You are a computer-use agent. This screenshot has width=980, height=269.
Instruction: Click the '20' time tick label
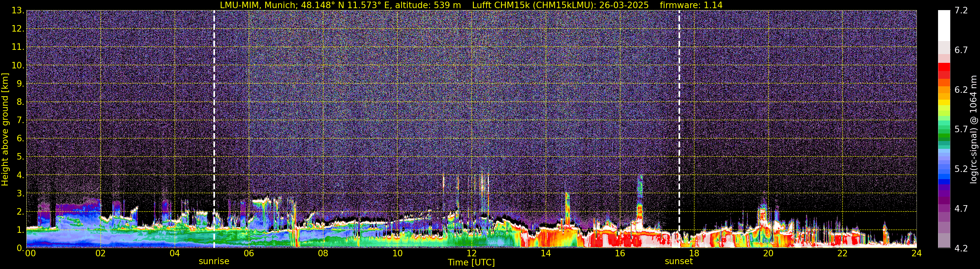[768, 253]
